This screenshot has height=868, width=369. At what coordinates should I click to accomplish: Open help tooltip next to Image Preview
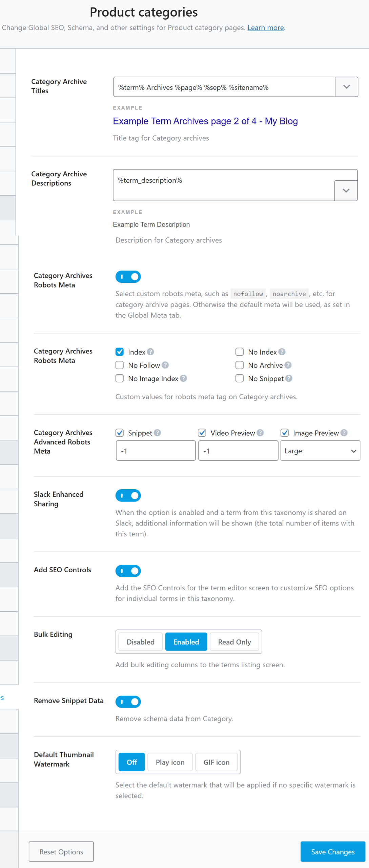tap(344, 433)
